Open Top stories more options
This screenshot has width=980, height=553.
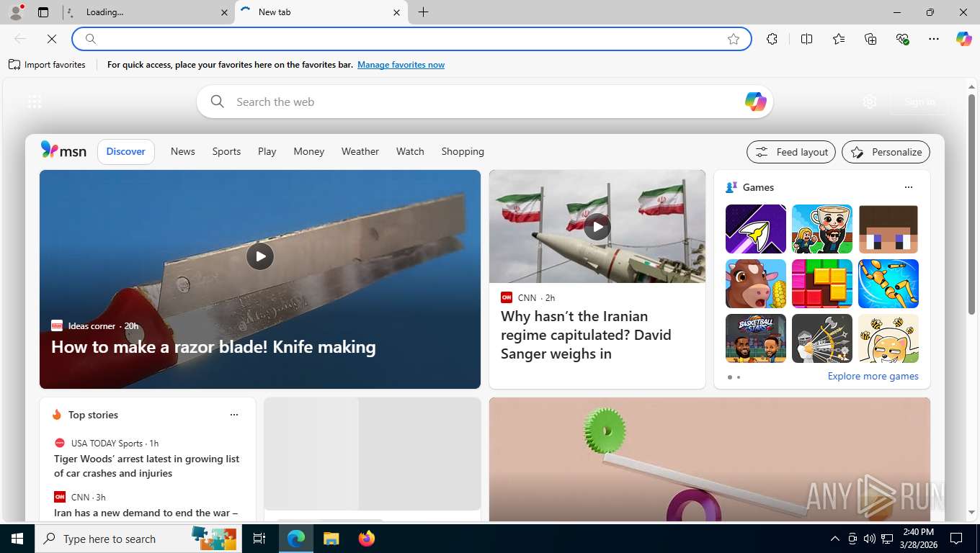coord(234,415)
